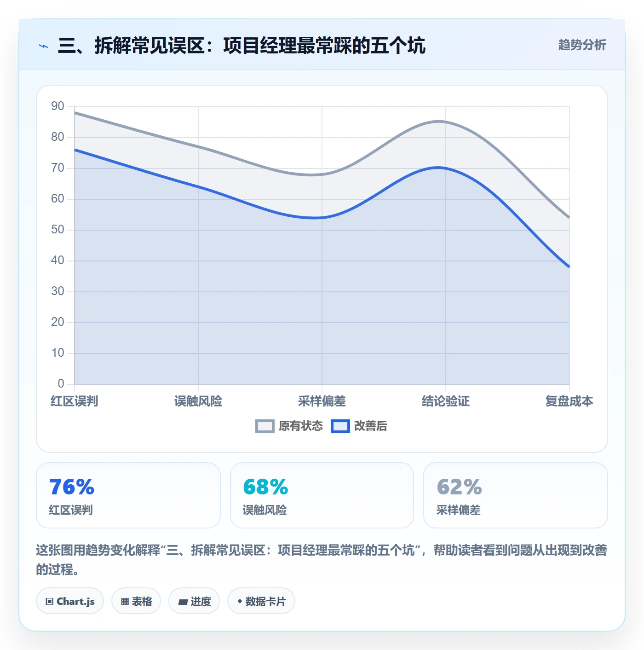Click the description paragraph starting 这张图用趋势变化
This screenshot has height=650, width=644.
click(322, 560)
